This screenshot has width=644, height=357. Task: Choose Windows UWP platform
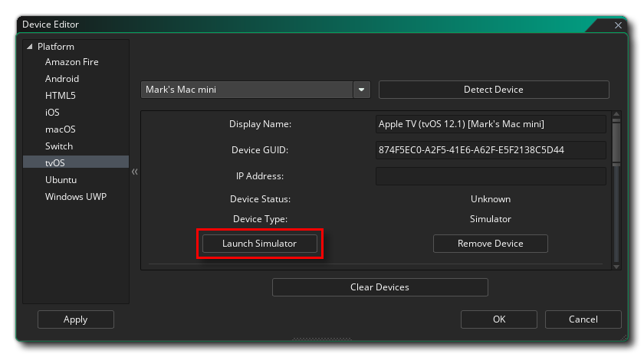coord(75,197)
